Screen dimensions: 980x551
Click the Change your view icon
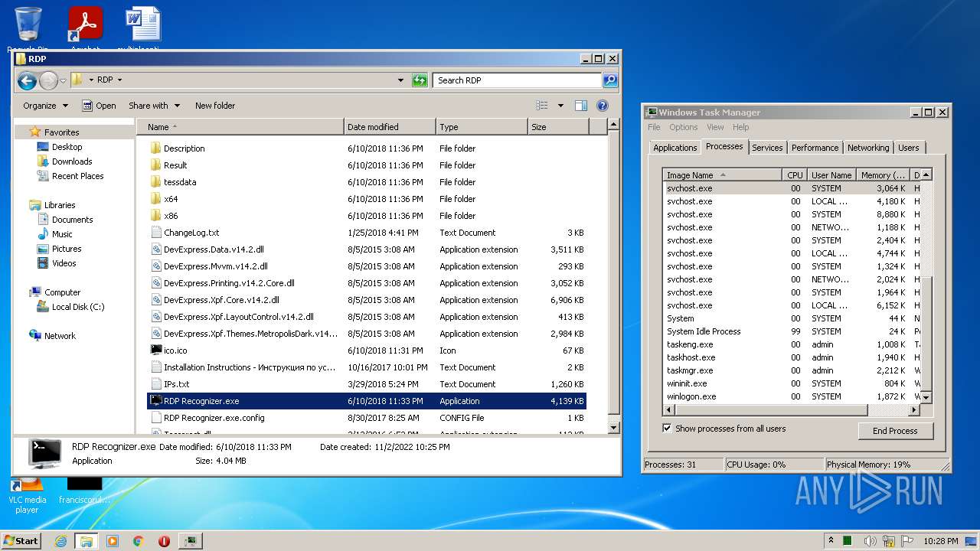pyautogui.click(x=542, y=106)
